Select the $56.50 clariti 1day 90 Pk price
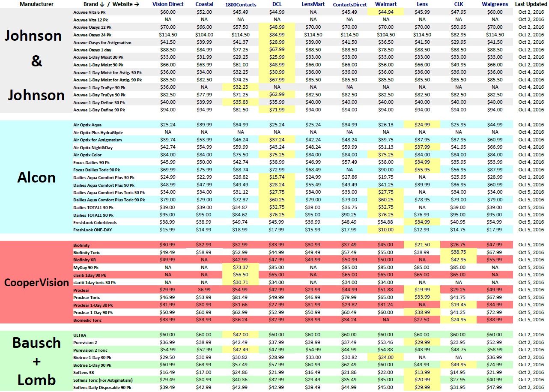549x392 pixels. tap(241, 275)
